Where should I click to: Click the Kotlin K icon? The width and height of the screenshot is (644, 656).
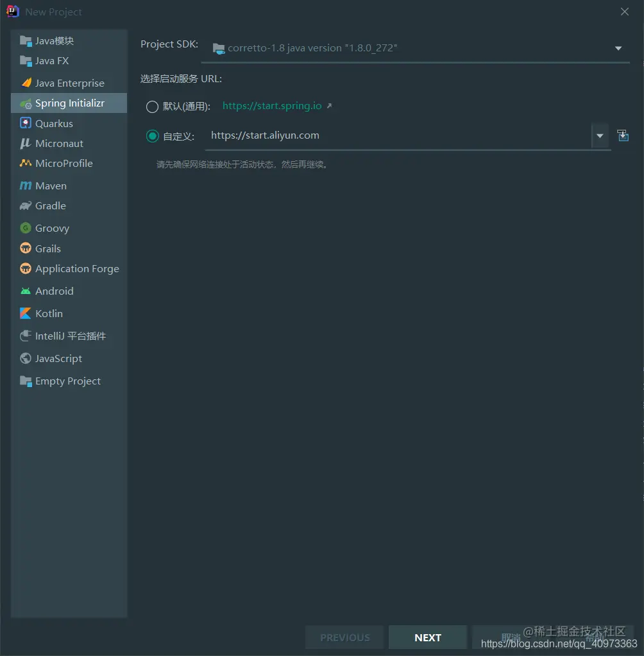click(26, 313)
